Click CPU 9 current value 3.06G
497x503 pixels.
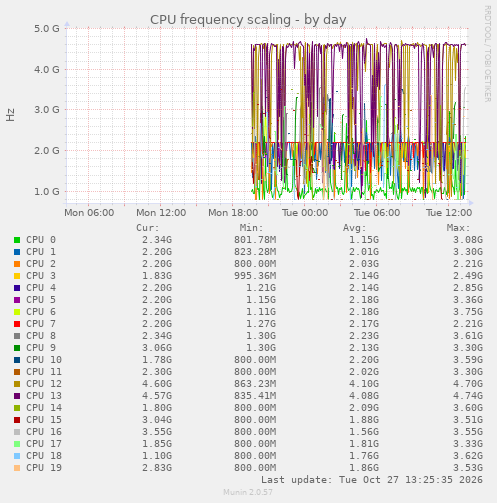(x=157, y=348)
